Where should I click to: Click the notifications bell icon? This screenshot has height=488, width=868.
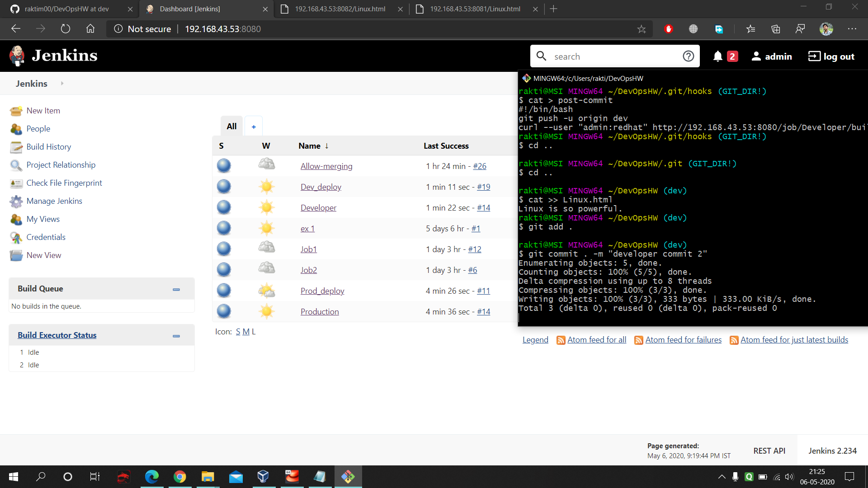(717, 56)
